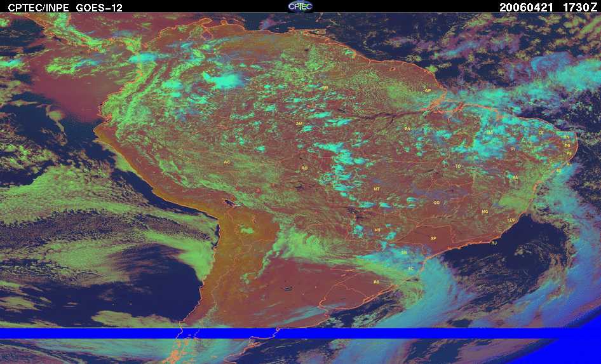Image resolution: width=601 pixels, height=364 pixels.
Task: Click the 'AP' state label
Action: (x=428, y=90)
